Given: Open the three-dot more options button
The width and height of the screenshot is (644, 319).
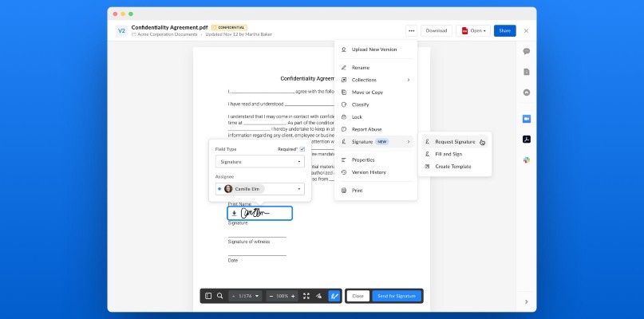Looking at the screenshot, I should tap(412, 31).
